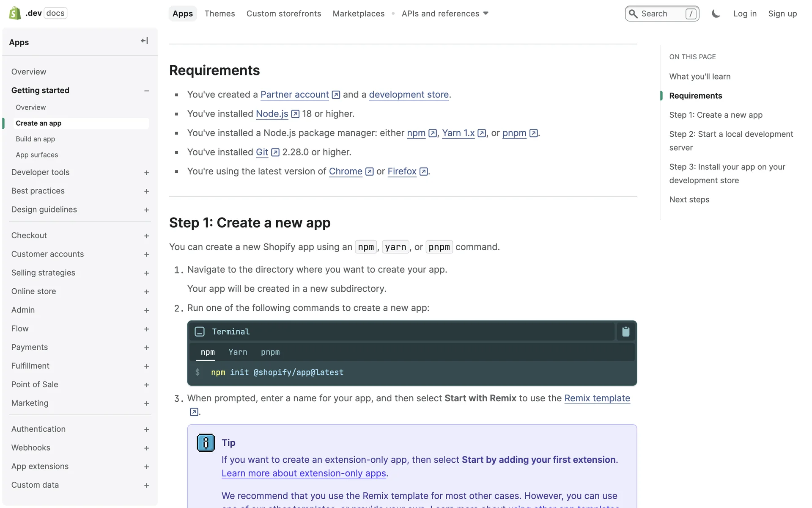Toggle dark mode with moon icon
Viewport: 812px width, 508px height.
[716, 14]
